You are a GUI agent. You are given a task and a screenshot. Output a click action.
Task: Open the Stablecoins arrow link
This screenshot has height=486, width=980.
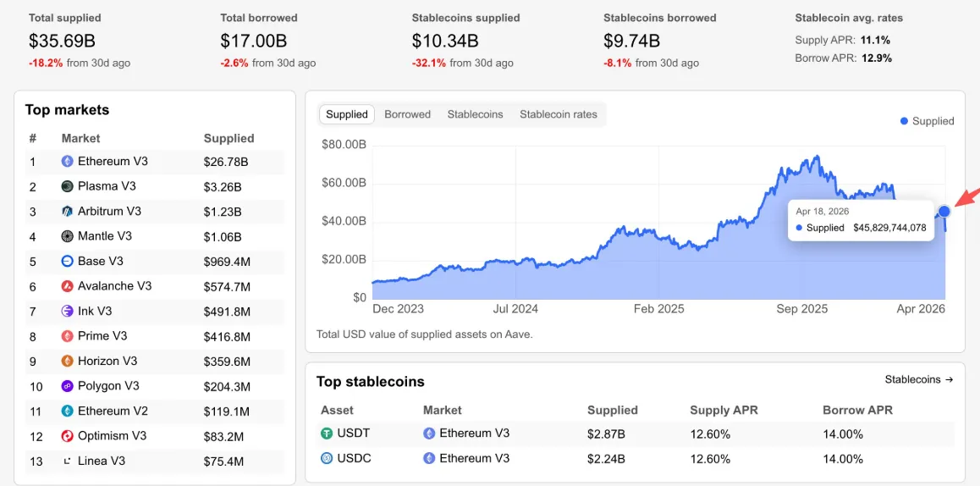click(919, 379)
